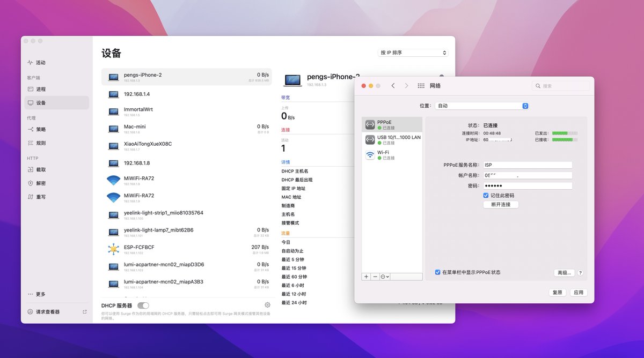Screen dimensions: 644x358
Task: Open the 位置 location dropdown showing 自动
Action: click(481, 106)
